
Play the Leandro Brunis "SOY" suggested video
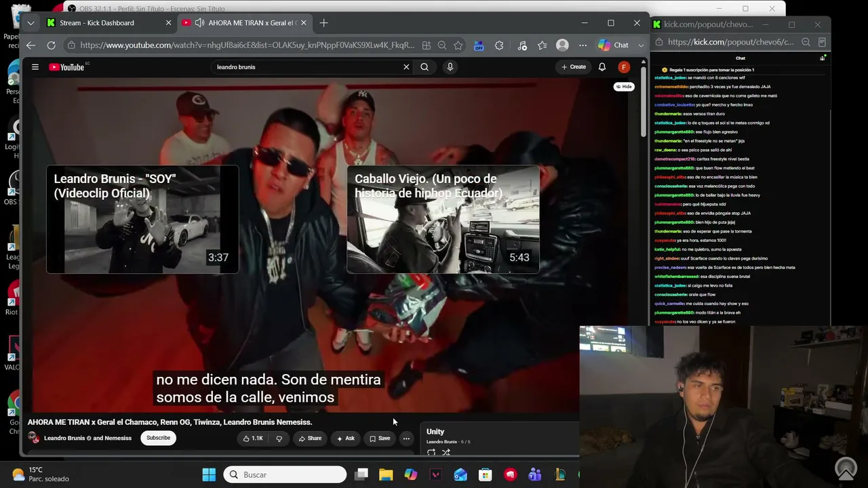click(142, 220)
